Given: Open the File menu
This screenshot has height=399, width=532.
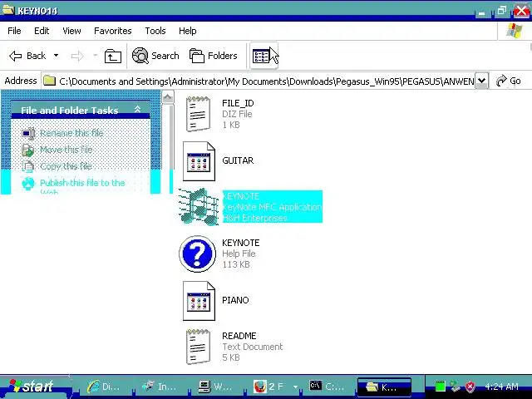Looking at the screenshot, I should 14,31.
